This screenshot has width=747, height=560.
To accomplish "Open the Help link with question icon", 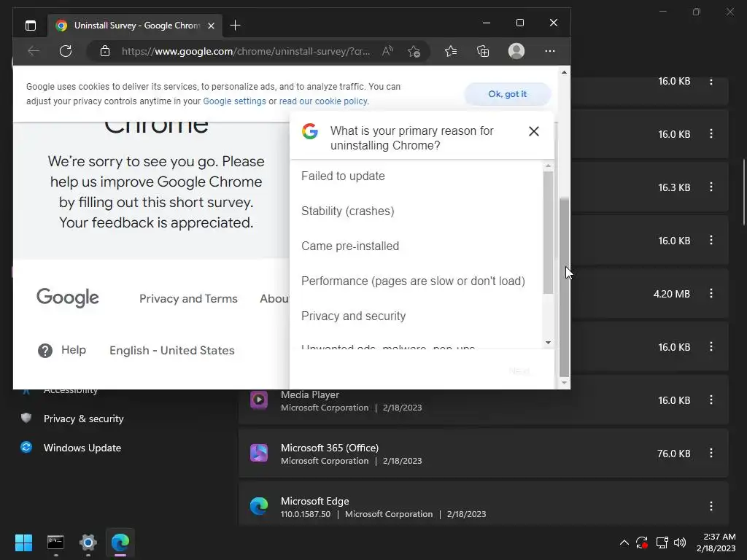I will click(62, 351).
